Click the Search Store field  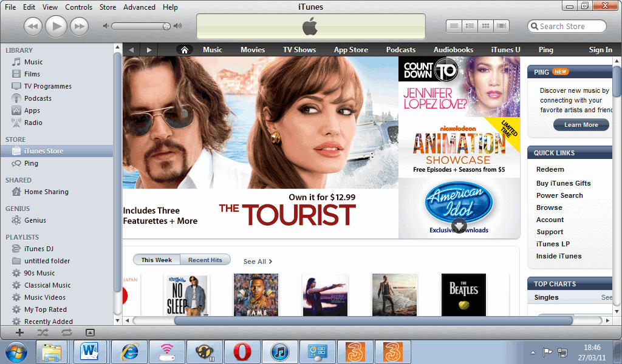(x=567, y=26)
